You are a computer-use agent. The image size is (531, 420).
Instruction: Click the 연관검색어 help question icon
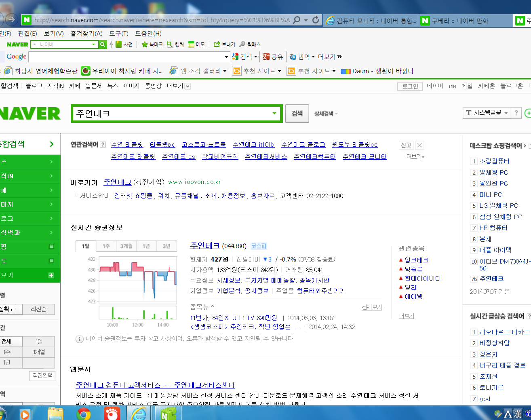tap(103, 145)
